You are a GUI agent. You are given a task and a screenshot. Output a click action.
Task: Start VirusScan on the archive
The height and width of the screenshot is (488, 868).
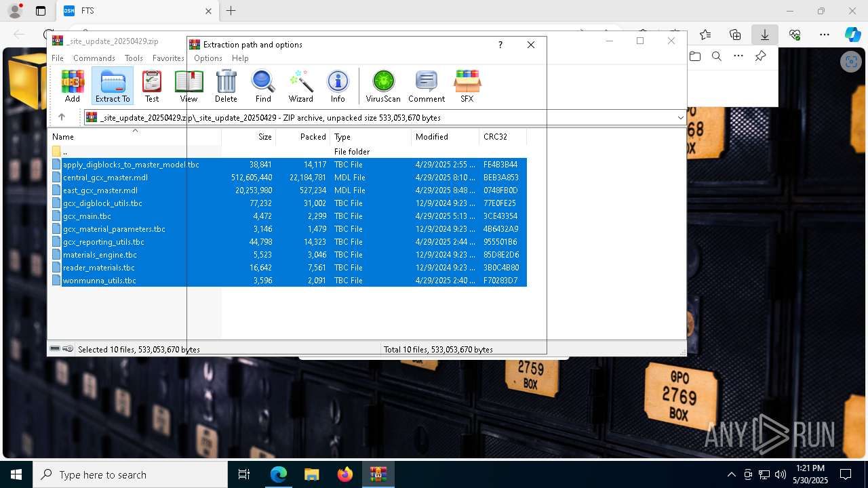click(x=383, y=85)
